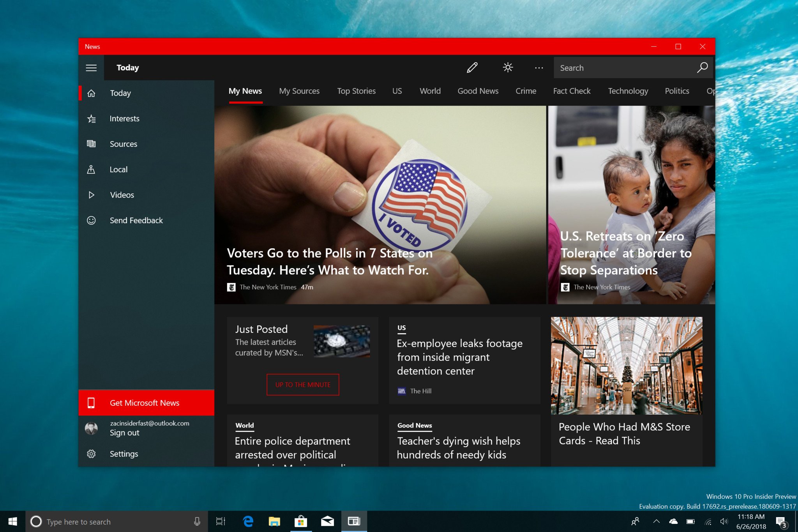Click the Videos play icon
The image size is (798, 532).
coord(91,195)
